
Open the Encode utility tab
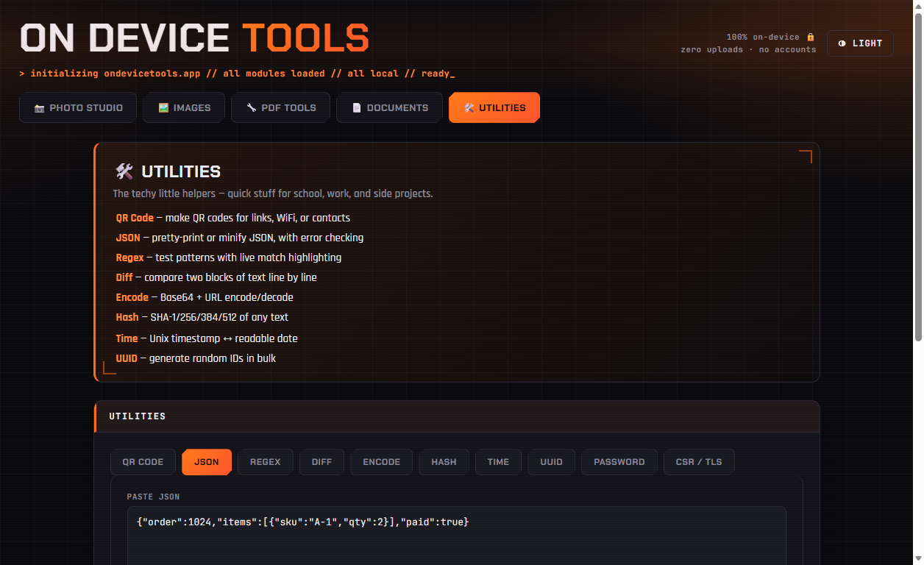(382, 462)
